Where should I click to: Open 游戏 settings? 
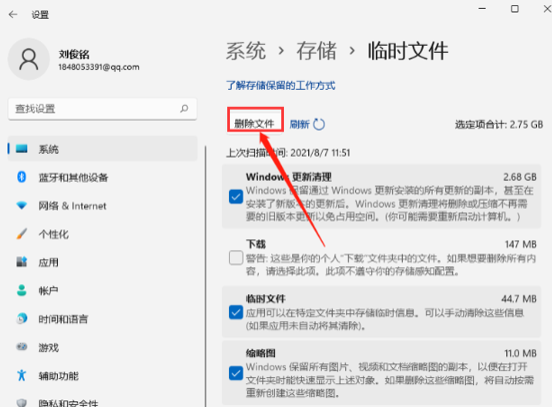click(102, 347)
